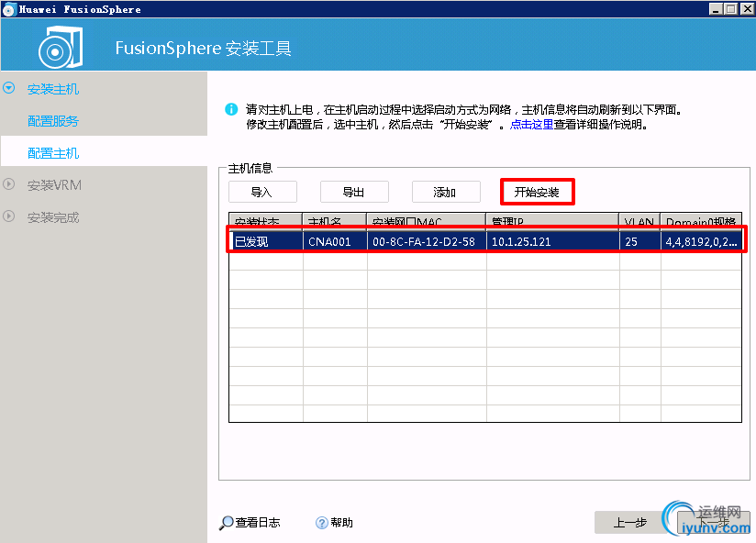Click the question mark help icon
756x543 pixels.
(322, 523)
